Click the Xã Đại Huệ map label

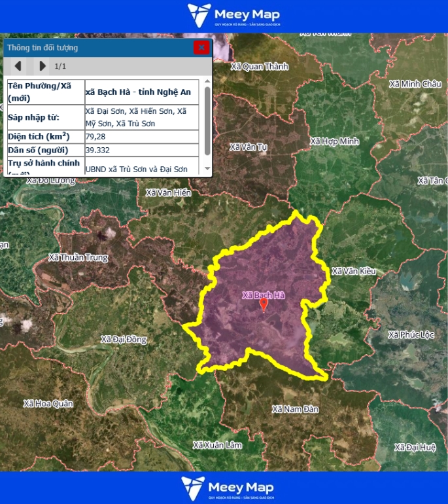click(415, 447)
